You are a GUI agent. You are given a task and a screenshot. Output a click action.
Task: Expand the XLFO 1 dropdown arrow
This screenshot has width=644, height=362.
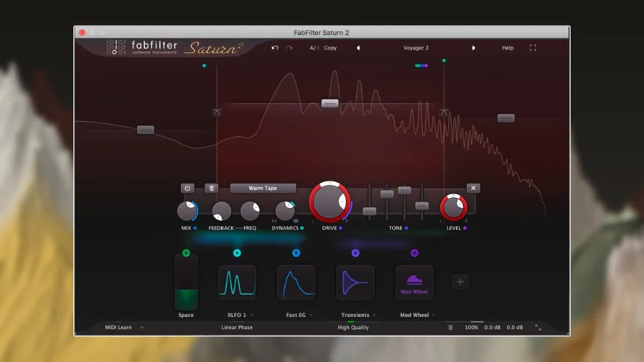(x=252, y=315)
